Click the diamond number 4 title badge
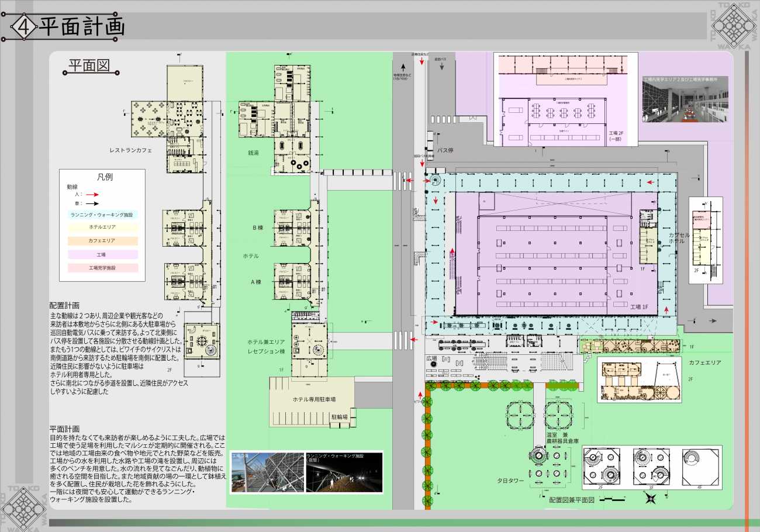 click(23, 27)
